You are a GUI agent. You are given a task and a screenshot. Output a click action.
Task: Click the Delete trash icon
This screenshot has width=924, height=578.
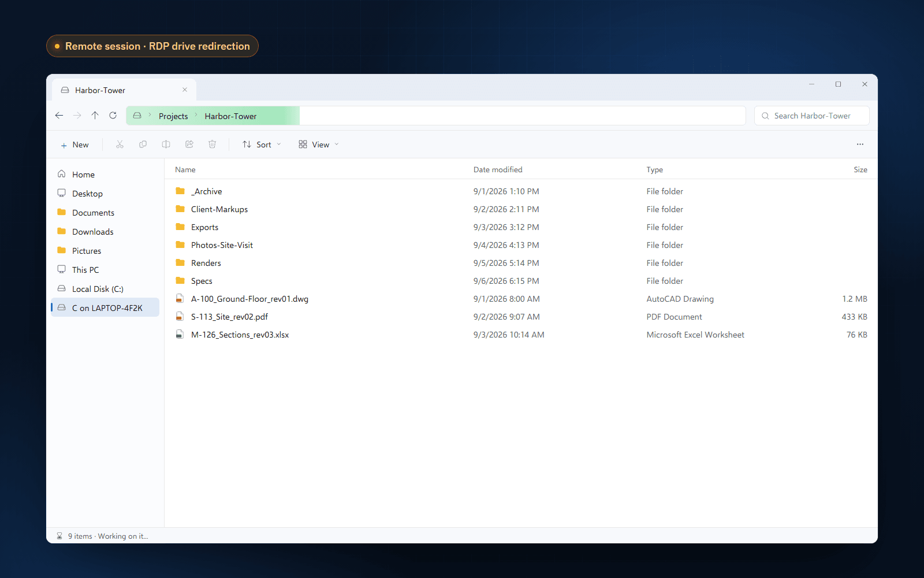point(212,144)
